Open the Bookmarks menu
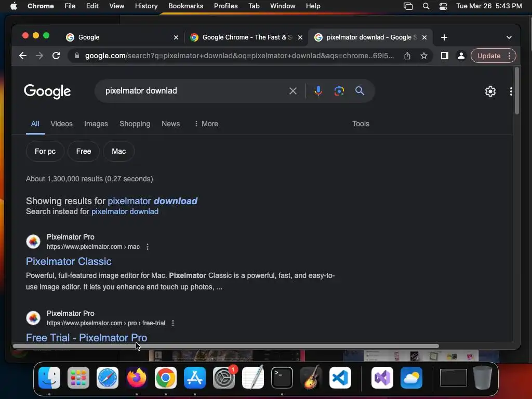The image size is (532, 399). point(185,6)
